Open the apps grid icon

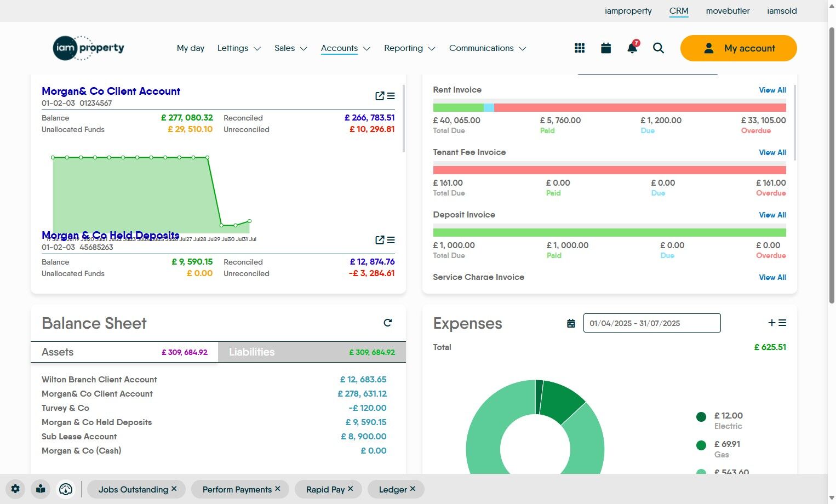pyautogui.click(x=580, y=48)
